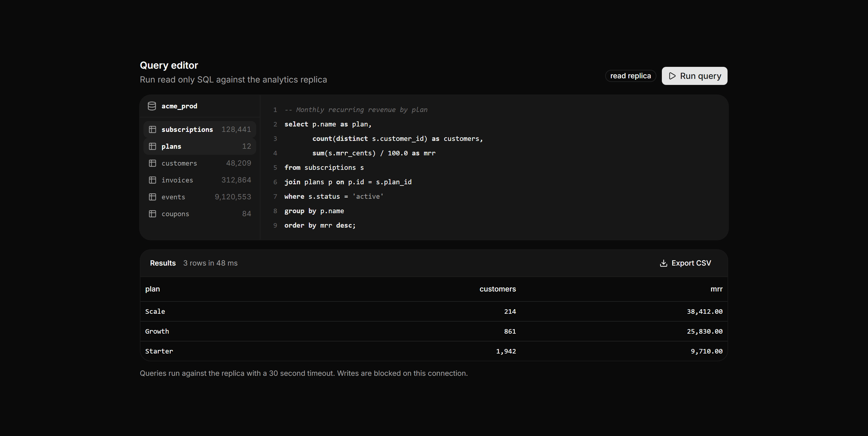Image resolution: width=868 pixels, height=436 pixels.
Task: Click the events table icon
Action: pyautogui.click(x=152, y=197)
